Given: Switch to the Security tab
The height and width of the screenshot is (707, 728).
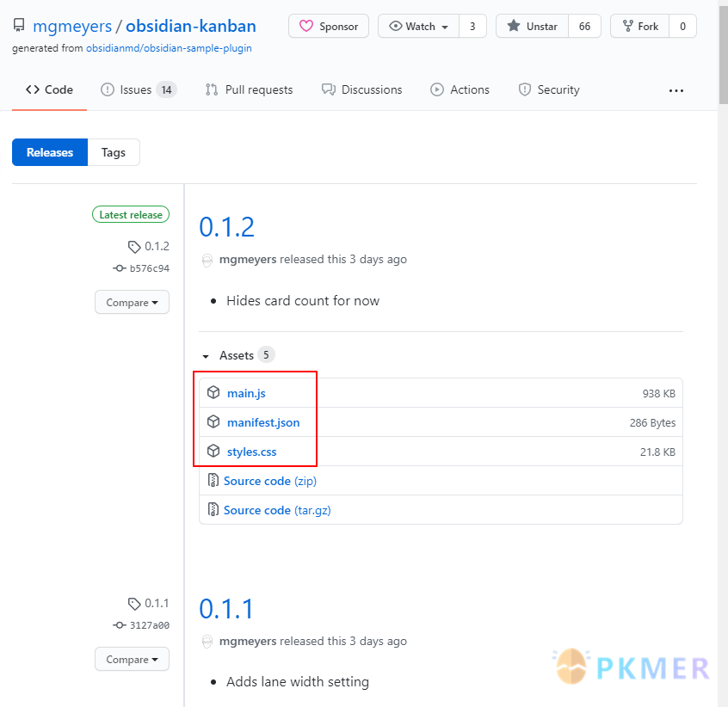Looking at the screenshot, I should tap(549, 89).
